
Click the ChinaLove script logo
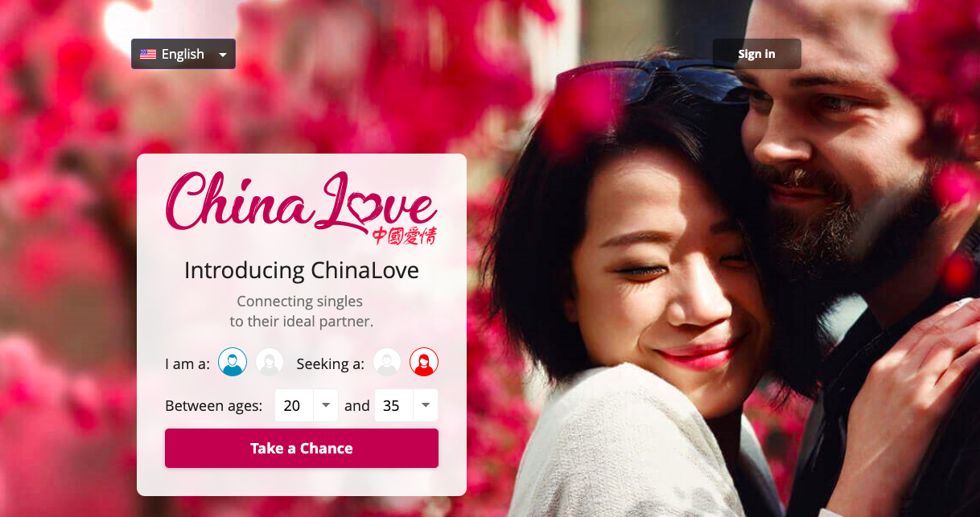point(302,205)
